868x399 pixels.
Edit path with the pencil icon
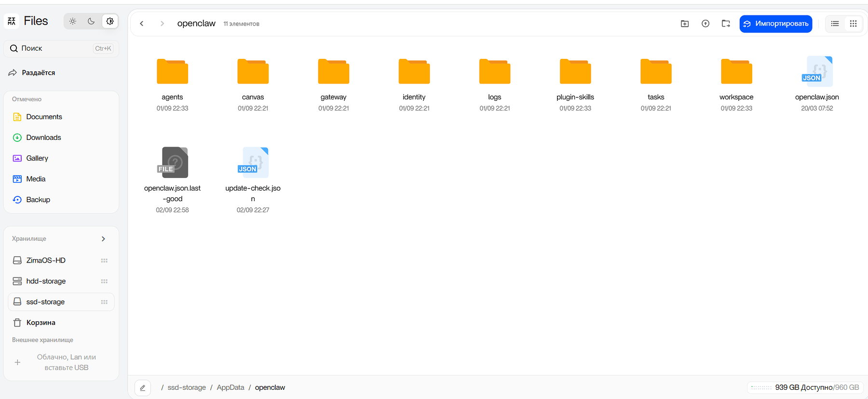tap(143, 388)
